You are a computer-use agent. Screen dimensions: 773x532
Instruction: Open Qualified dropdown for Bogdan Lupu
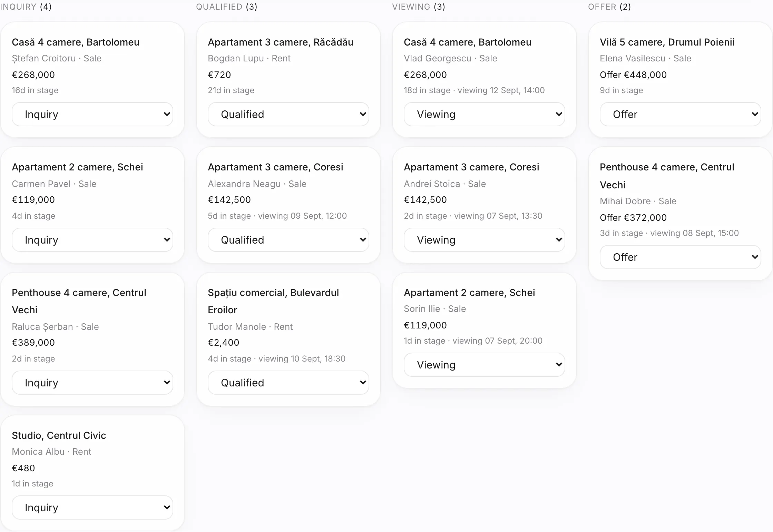[288, 114]
